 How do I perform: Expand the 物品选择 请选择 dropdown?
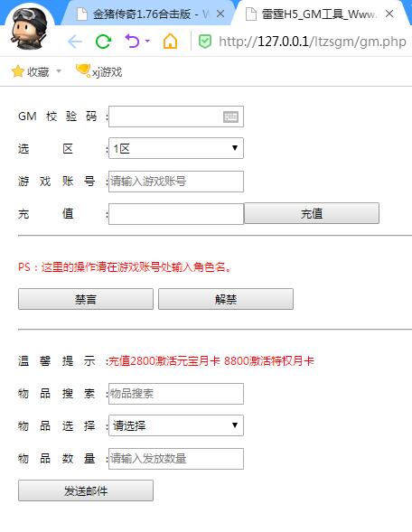pos(176,425)
